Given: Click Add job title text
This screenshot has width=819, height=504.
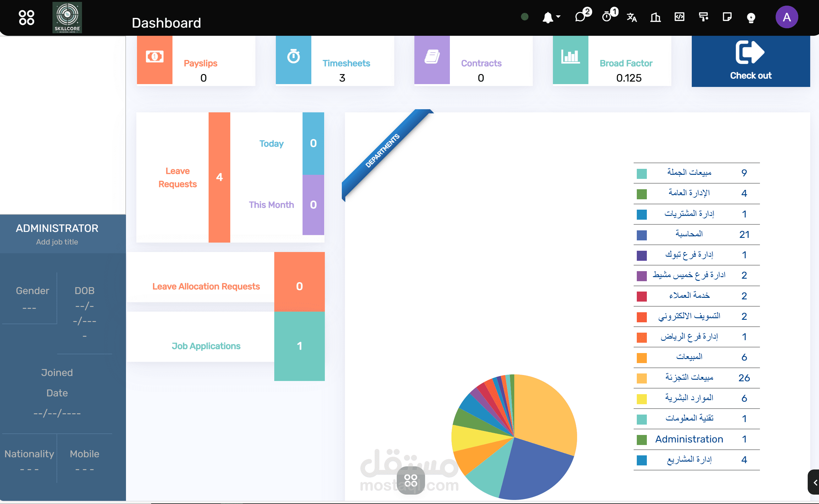Looking at the screenshot, I should click(x=57, y=242).
